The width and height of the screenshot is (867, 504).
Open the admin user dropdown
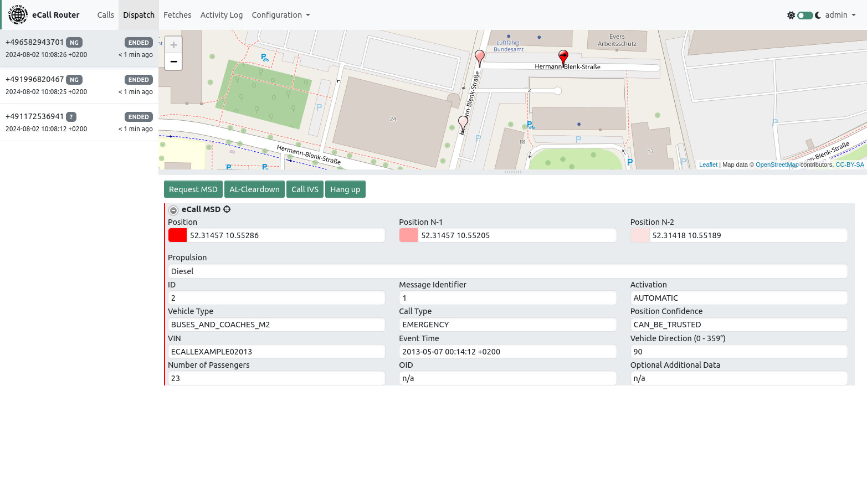click(840, 15)
